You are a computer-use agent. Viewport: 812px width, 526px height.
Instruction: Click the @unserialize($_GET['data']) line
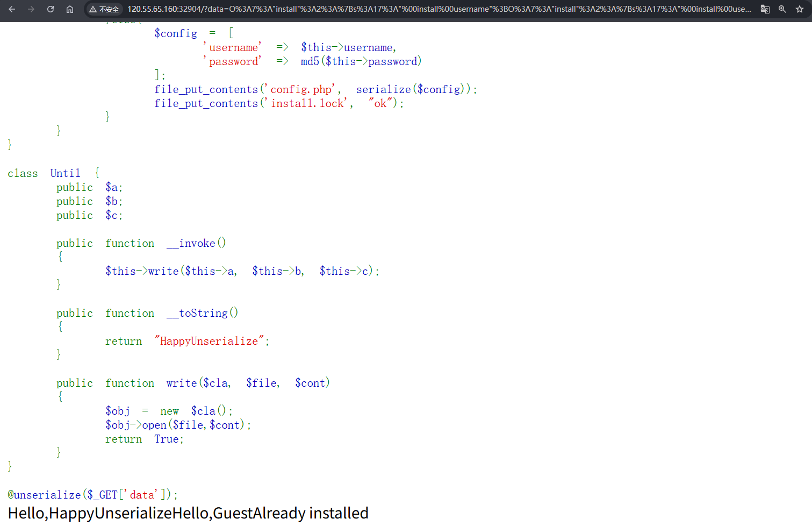point(92,495)
